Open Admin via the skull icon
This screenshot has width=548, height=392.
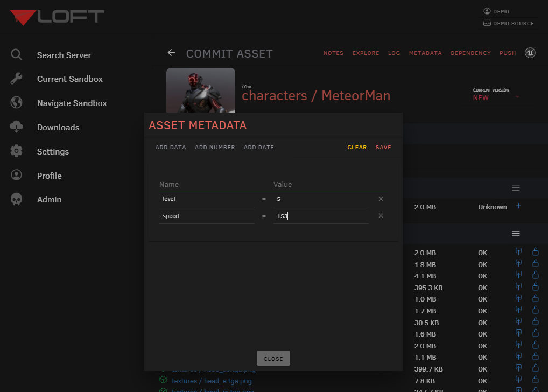click(16, 199)
